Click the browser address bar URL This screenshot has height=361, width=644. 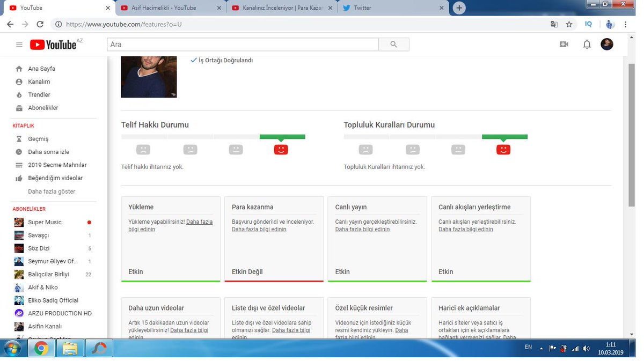(123, 24)
